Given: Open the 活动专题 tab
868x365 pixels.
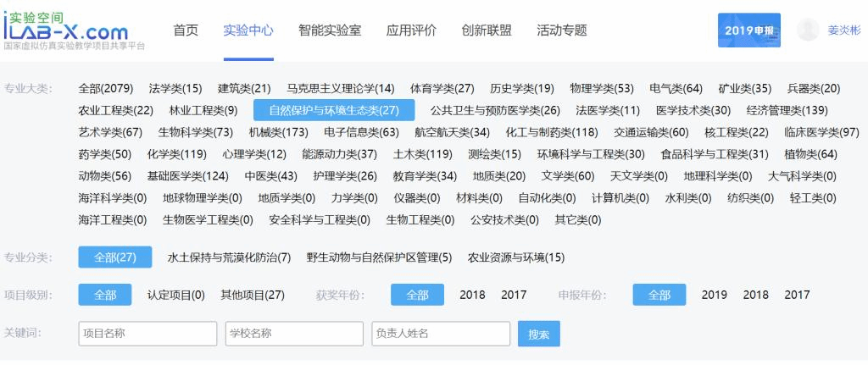Looking at the screenshot, I should [x=561, y=30].
